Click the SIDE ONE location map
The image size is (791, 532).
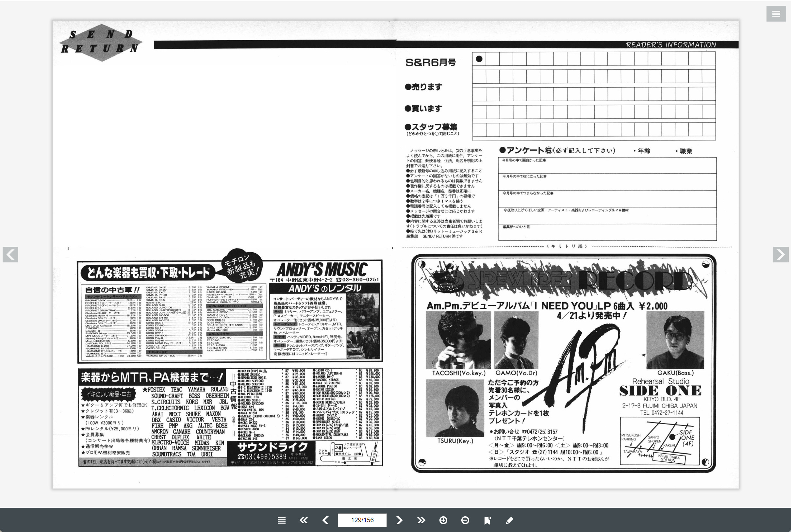[660, 441]
